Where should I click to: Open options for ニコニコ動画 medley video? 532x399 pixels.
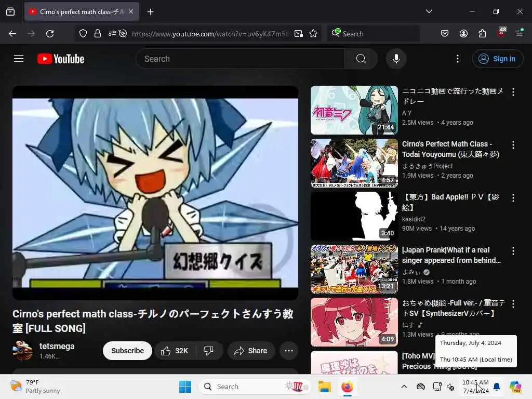(x=513, y=92)
